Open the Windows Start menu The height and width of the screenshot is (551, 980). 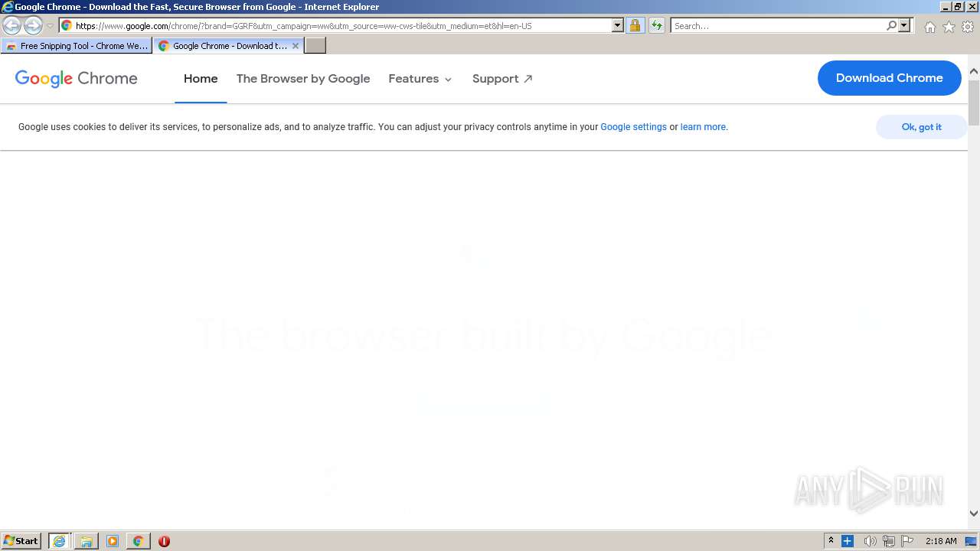pyautogui.click(x=21, y=541)
